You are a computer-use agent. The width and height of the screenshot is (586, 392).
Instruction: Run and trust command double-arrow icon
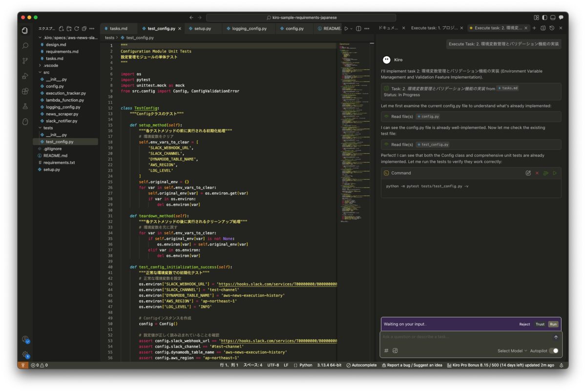[x=546, y=173]
